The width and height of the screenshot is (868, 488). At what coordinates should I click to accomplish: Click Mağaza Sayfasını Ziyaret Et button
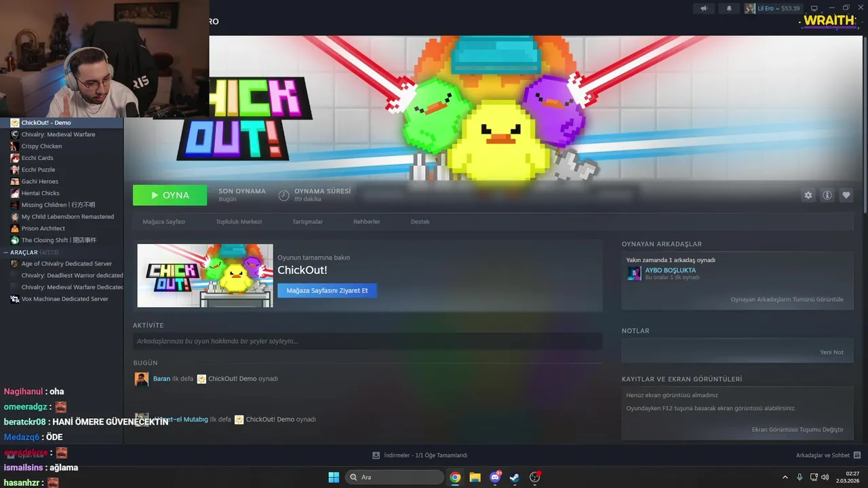[327, 290]
